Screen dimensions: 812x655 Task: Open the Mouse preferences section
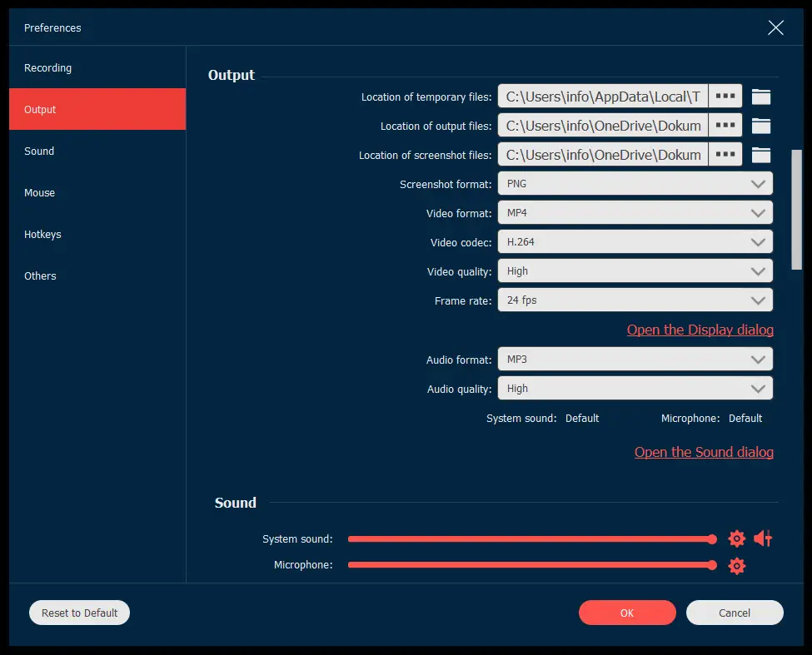pos(97,192)
